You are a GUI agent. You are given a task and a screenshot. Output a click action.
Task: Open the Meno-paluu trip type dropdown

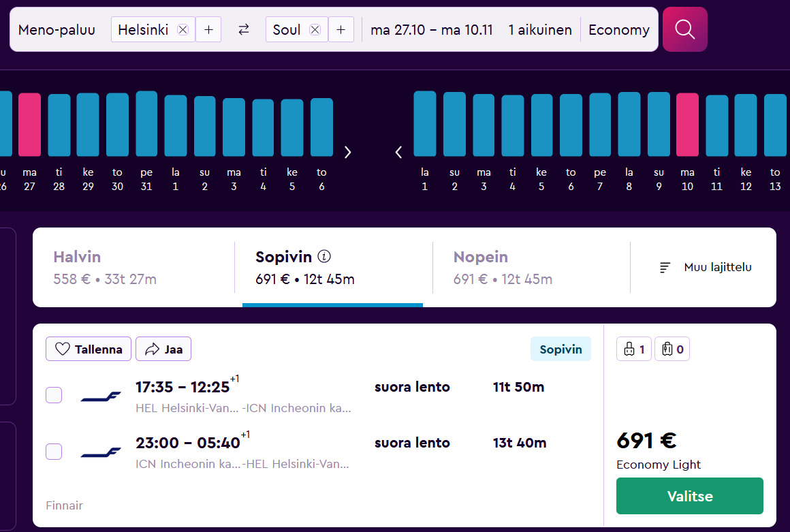57,29
